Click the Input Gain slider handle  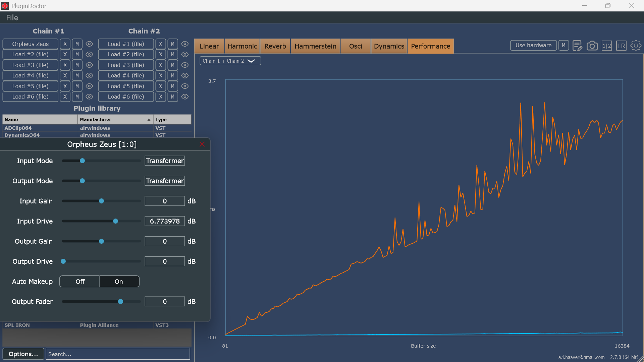point(101,201)
